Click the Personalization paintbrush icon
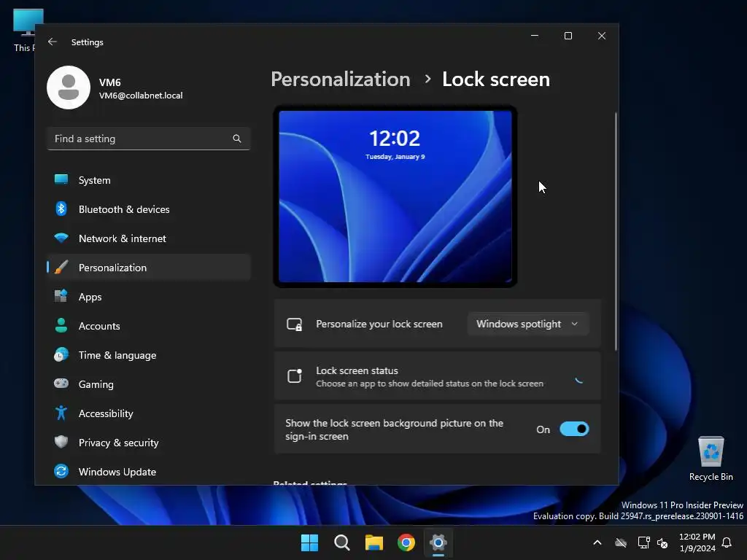Image resolution: width=747 pixels, height=560 pixels. (61, 267)
